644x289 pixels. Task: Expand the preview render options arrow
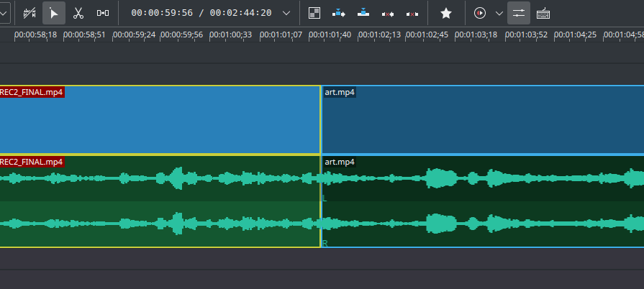click(x=499, y=13)
